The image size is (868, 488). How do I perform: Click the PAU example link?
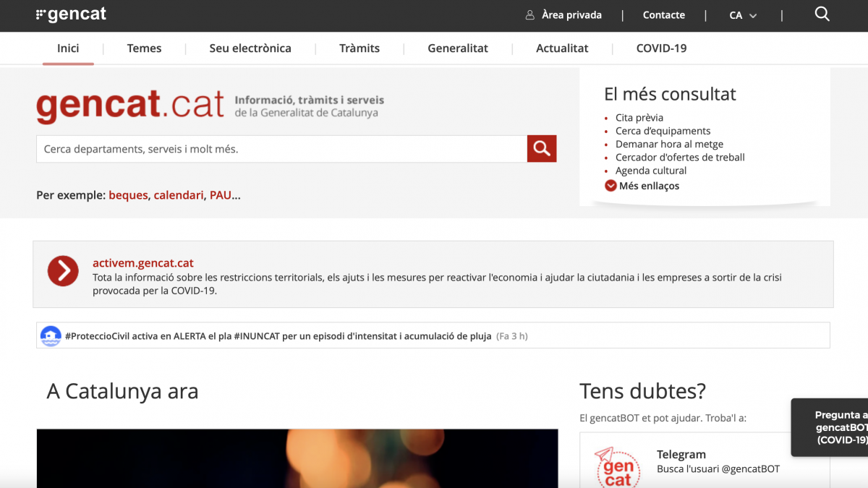pos(221,195)
